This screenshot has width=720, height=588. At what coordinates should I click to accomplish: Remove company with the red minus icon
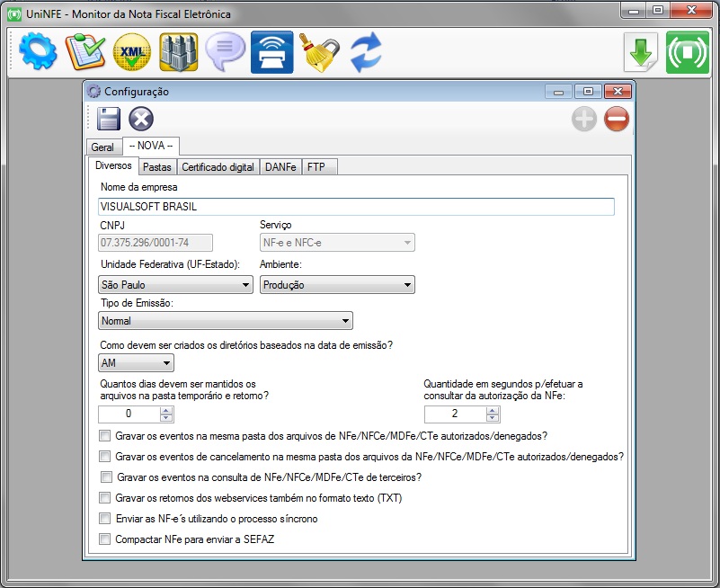coord(617,119)
